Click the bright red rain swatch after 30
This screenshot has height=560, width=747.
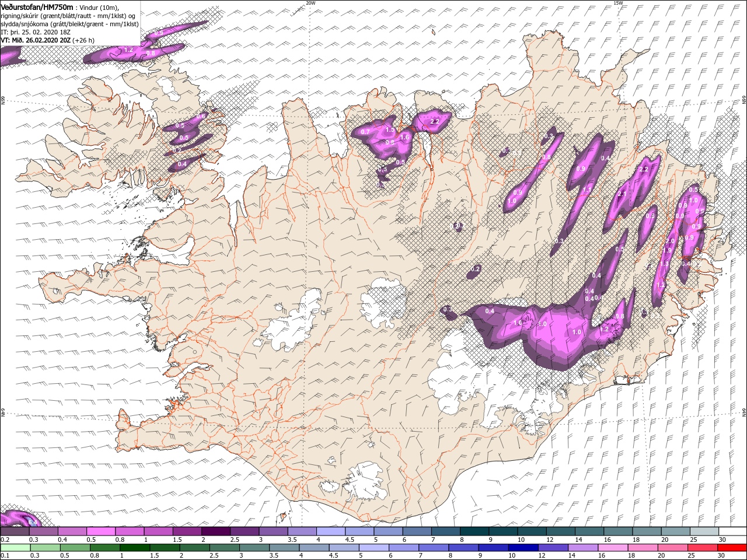pyautogui.click(x=732, y=548)
